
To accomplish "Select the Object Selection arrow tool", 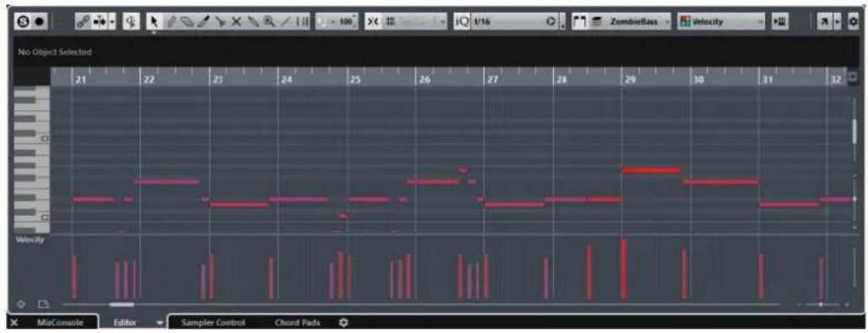I will coord(154,21).
